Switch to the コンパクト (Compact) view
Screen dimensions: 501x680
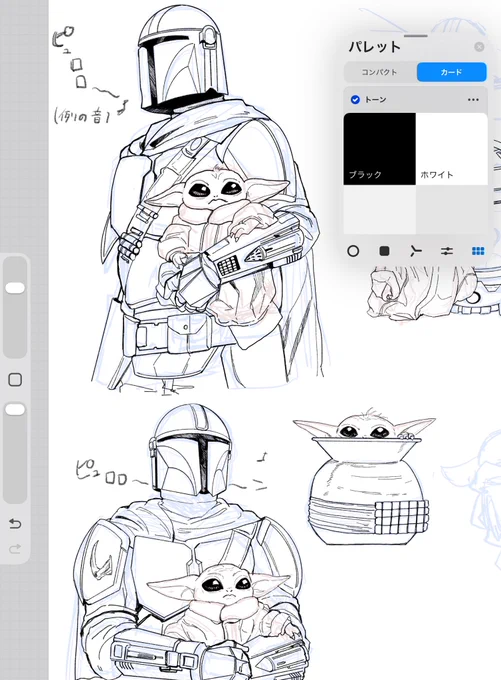tap(380, 72)
